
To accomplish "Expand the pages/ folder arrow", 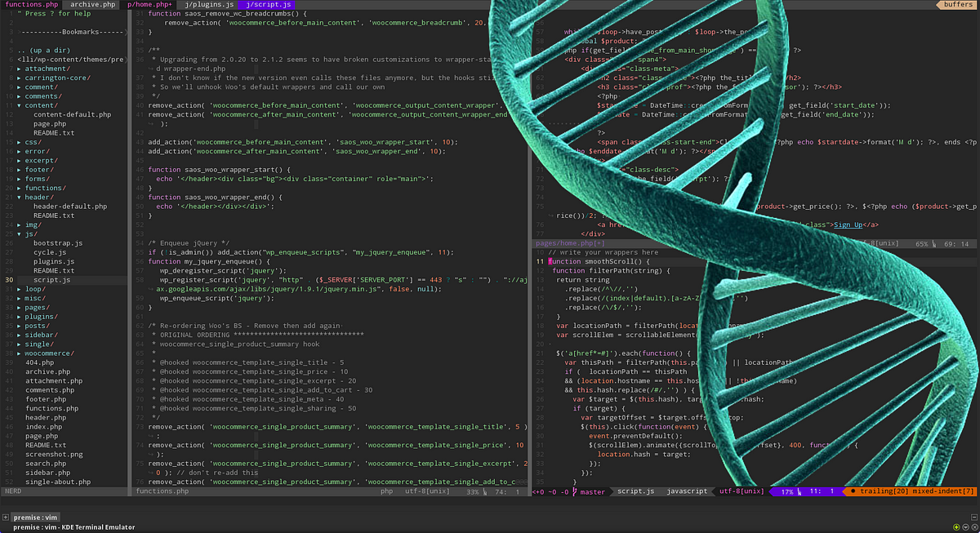I will (x=20, y=308).
